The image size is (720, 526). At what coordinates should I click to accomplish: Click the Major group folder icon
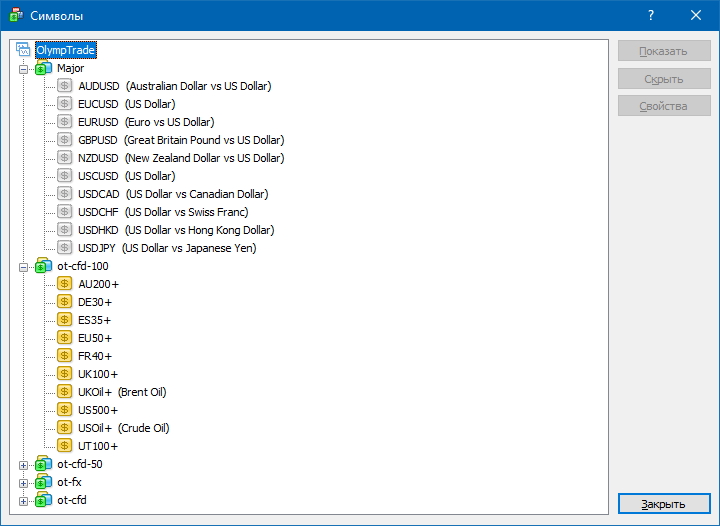tap(43, 68)
